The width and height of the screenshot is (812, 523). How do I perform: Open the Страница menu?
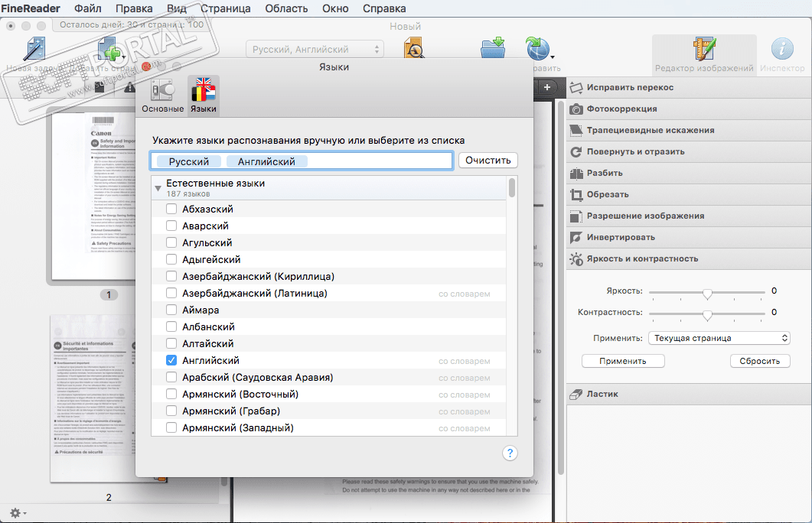[x=225, y=8]
